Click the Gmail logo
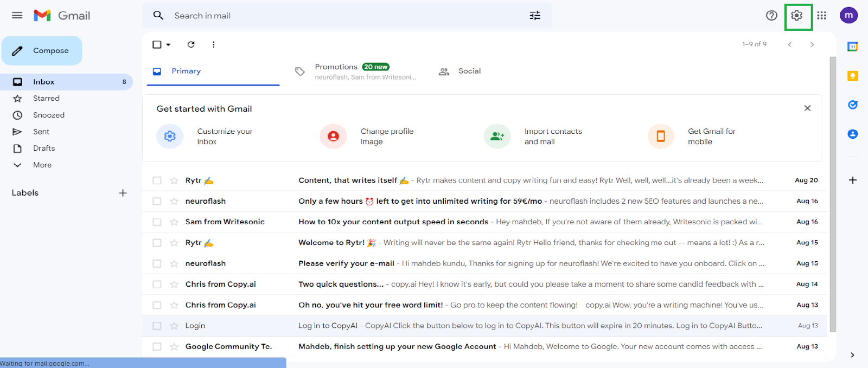 point(62,15)
